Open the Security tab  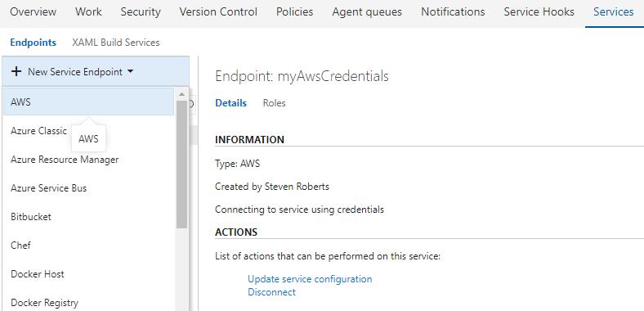coord(141,12)
